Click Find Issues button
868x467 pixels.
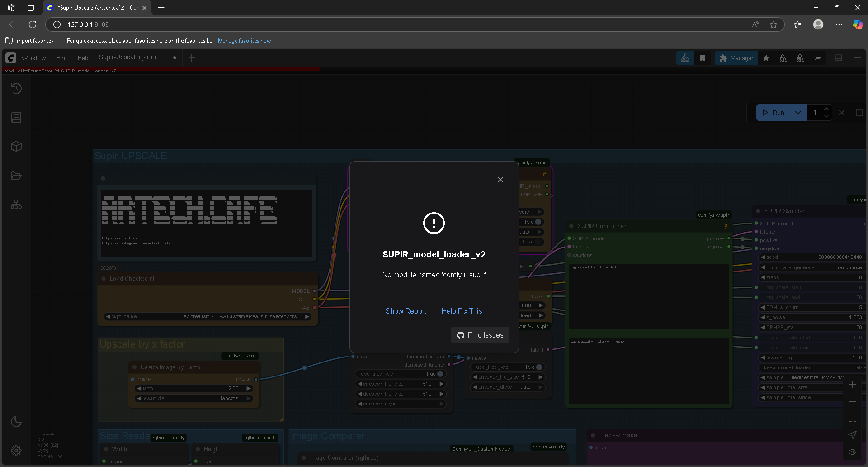[480, 335]
